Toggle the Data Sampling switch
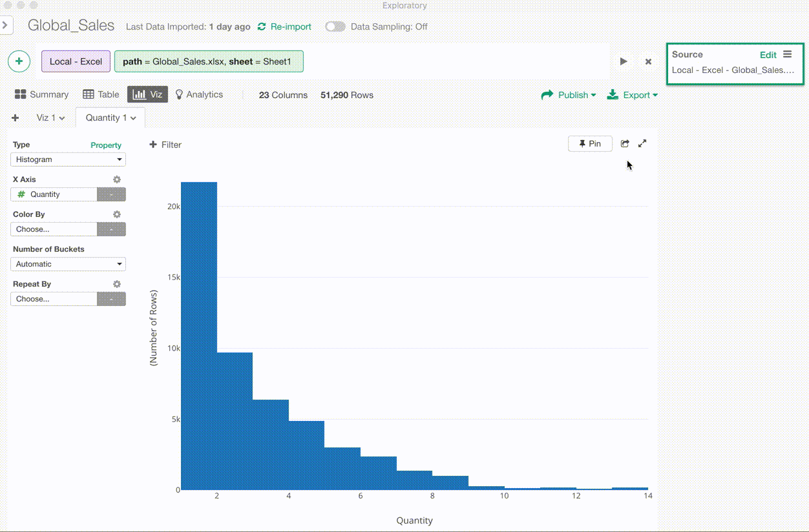The height and width of the screenshot is (532, 809). [x=335, y=26]
